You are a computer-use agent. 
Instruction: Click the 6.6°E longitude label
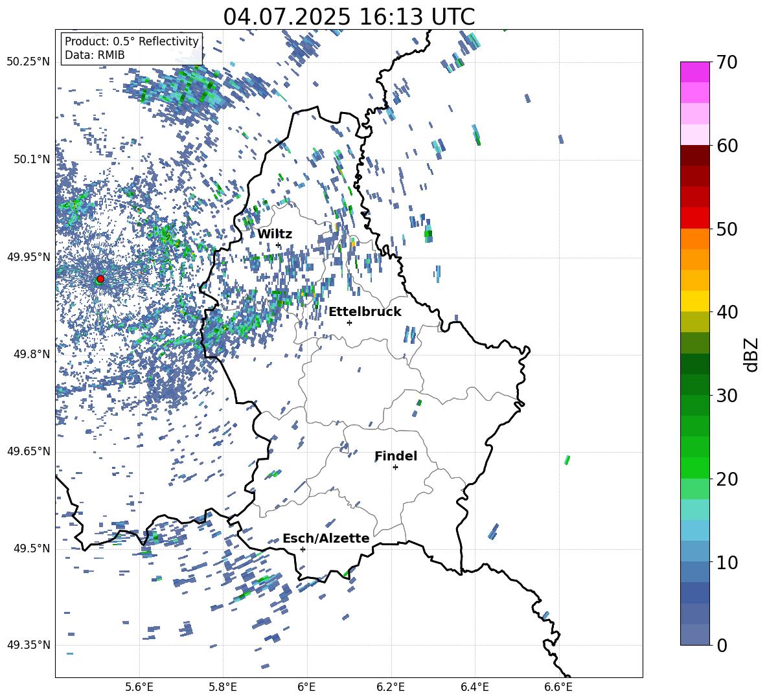(x=558, y=688)
